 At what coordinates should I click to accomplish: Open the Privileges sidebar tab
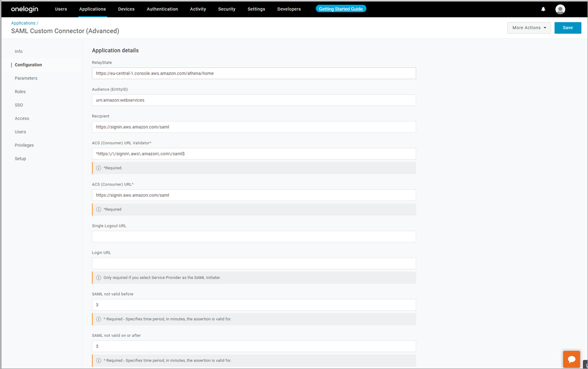click(25, 145)
